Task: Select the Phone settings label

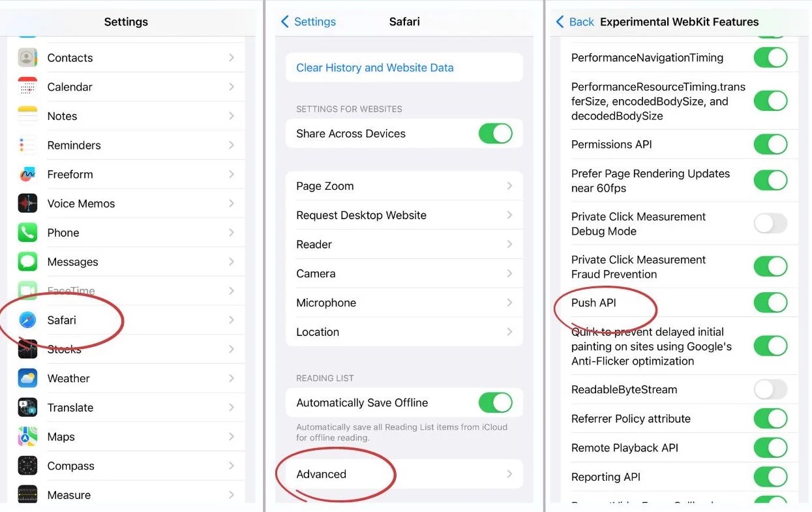Action: coord(63,233)
